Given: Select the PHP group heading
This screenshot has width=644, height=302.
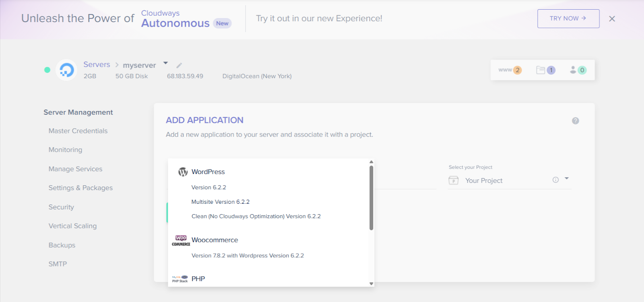Looking at the screenshot, I should point(198,279).
